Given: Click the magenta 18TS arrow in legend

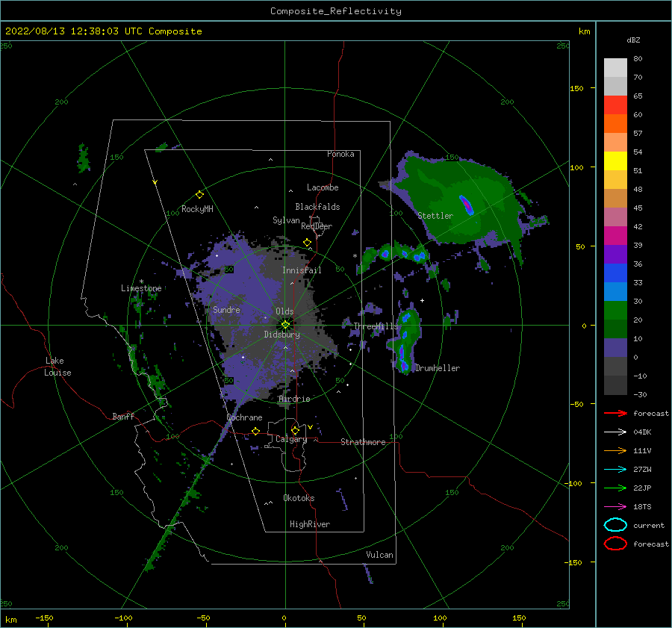Looking at the screenshot, I should click(x=615, y=507).
